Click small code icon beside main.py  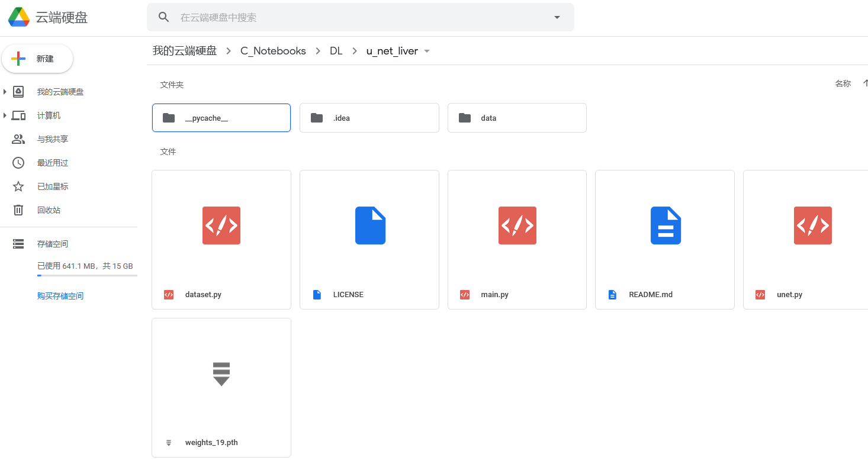pyautogui.click(x=465, y=294)
